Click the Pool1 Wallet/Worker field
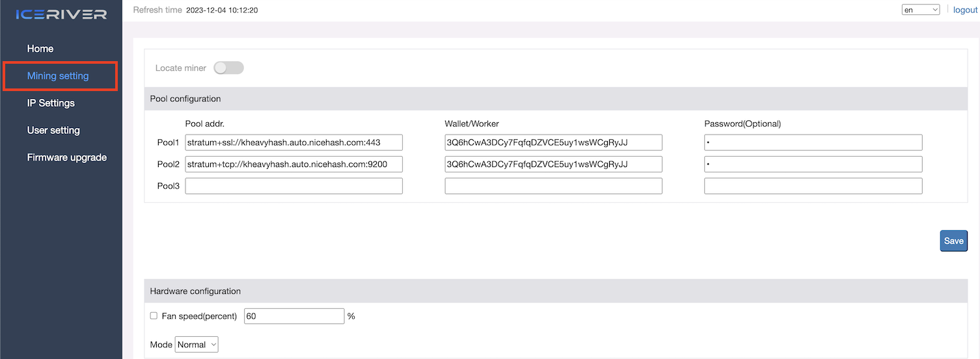The height and width of the screenshot is (359, 980). 554,142
